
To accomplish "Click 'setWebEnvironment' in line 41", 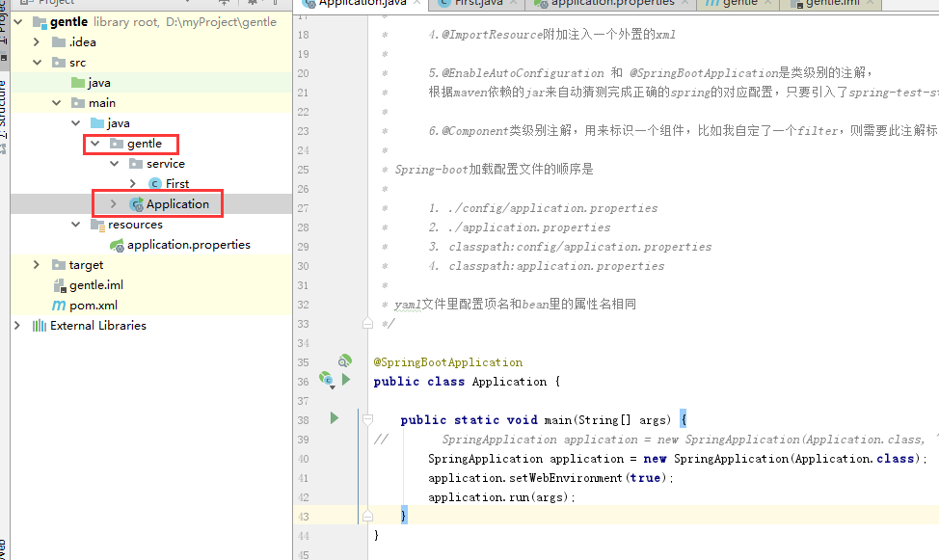I will [565, 478].
